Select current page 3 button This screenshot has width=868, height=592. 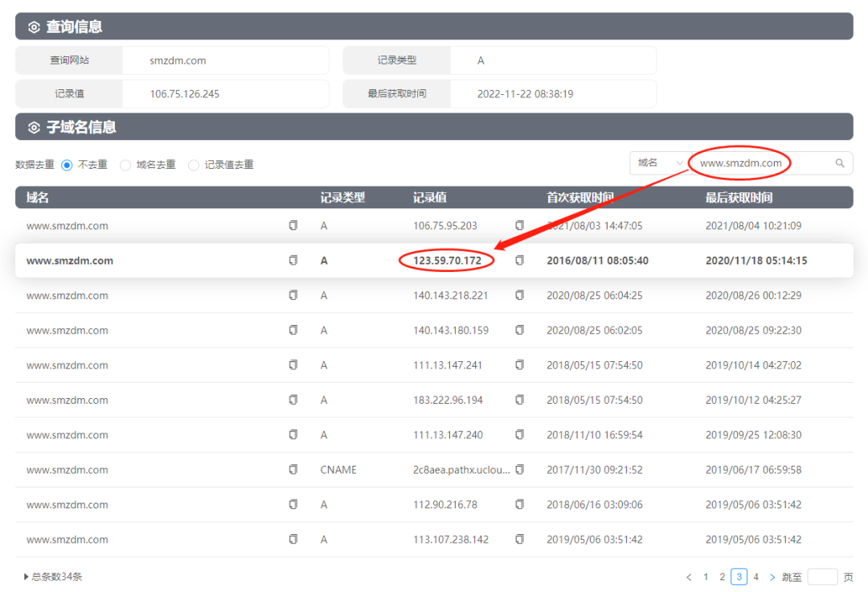(739, 577)
